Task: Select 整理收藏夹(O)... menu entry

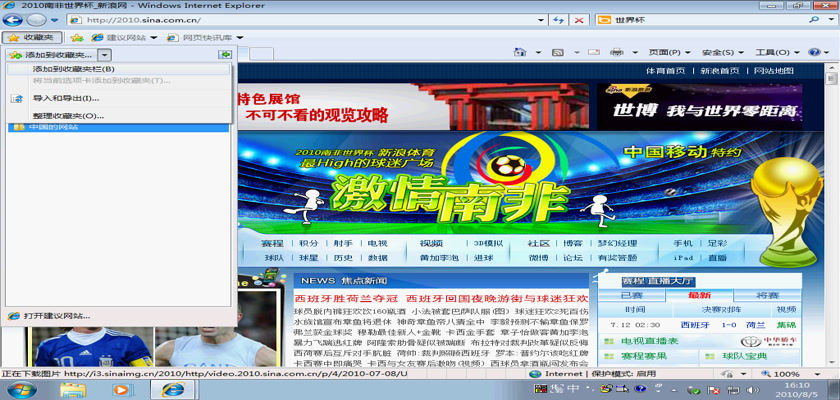Action: coord(68,116)
